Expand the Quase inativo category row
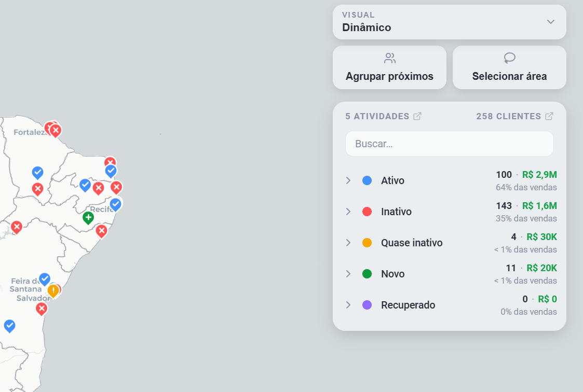Screen dimensions: 583x392 pos(450,243)
